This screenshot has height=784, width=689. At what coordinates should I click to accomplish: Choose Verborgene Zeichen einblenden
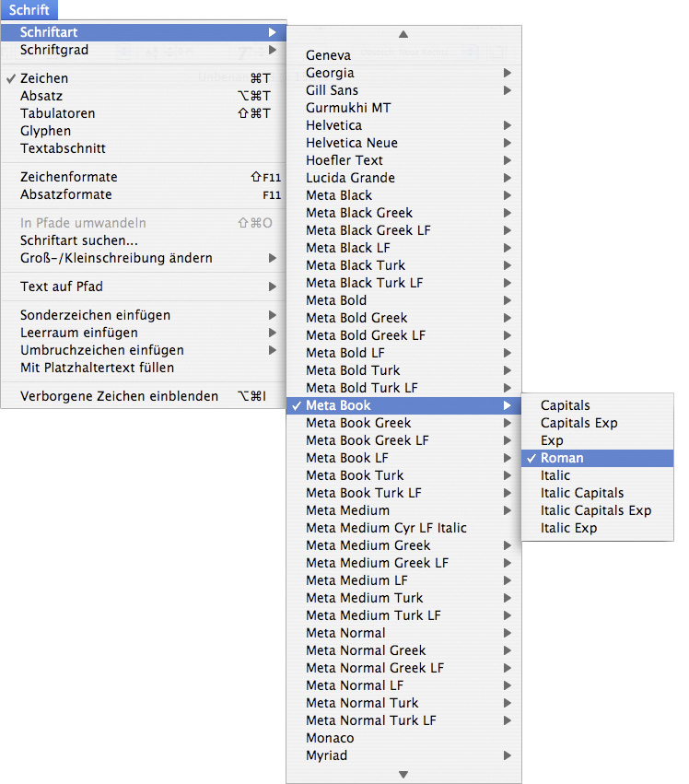(144, 396)
